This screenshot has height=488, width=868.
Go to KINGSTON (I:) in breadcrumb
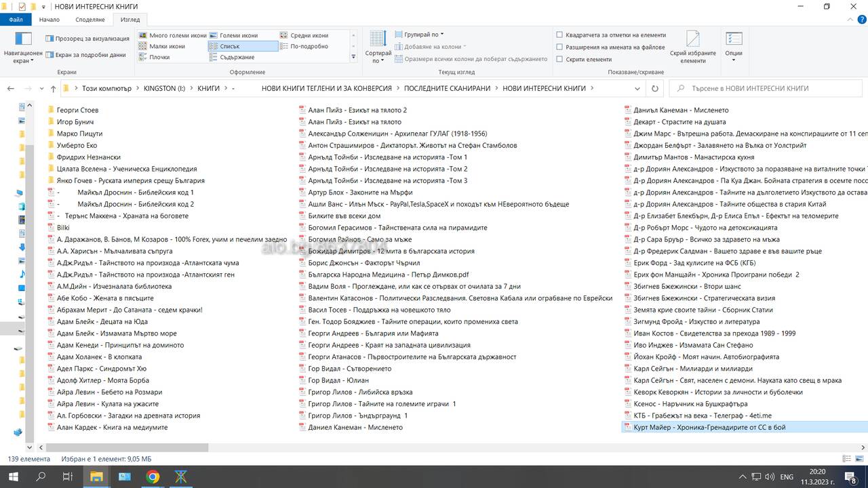(164, 88)
